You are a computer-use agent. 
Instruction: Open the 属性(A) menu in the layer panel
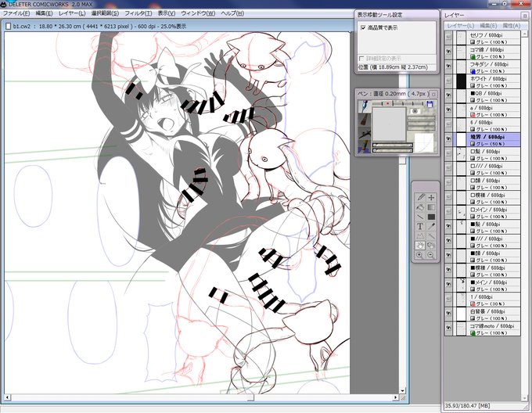(x=511, y=26)
